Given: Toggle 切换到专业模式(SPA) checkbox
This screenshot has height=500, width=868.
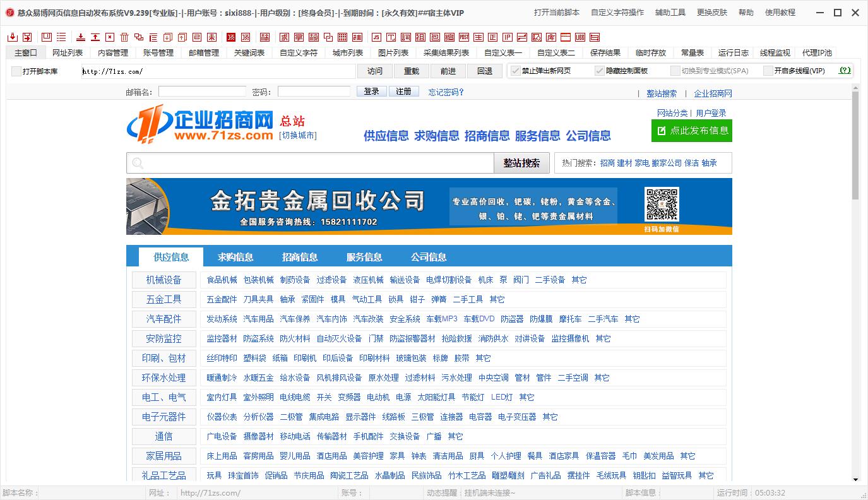Looking at the screenshot, I should (675, 71).
